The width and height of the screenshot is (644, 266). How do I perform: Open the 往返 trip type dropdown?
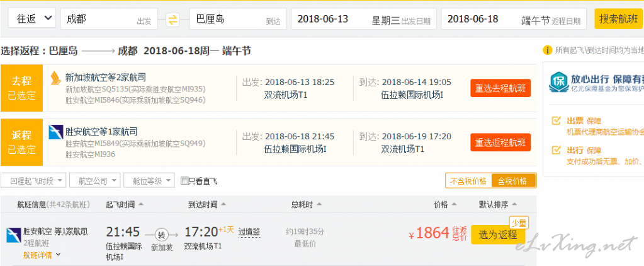tap(32, 18)
